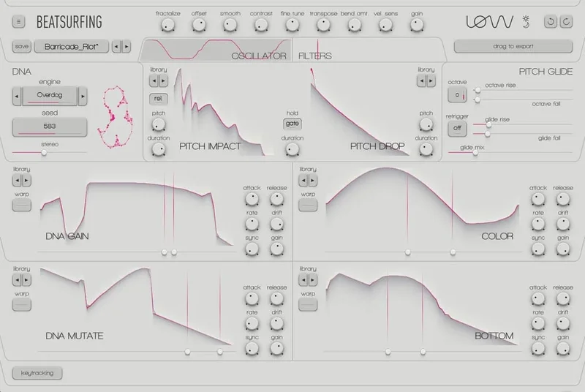This screenshot has width=585, height=392.
Task: Click the Pitch Impact pitch knob
Action: 159,125
